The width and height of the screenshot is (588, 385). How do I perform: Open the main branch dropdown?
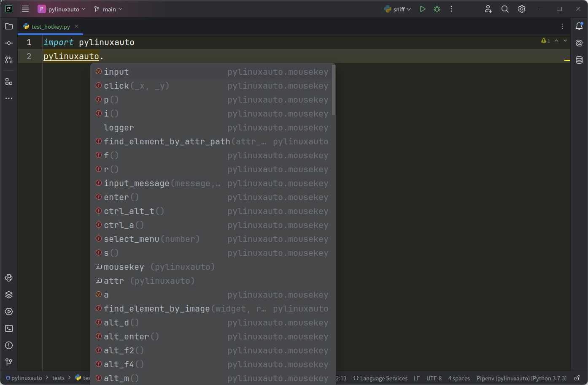coord(108,9)
